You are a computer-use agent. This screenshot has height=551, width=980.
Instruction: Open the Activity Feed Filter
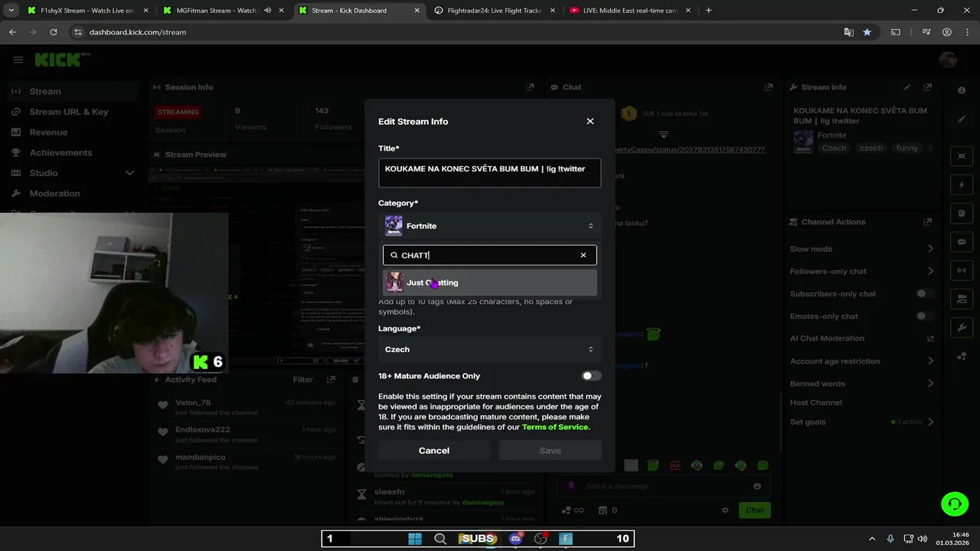click(x=303, y=380)
